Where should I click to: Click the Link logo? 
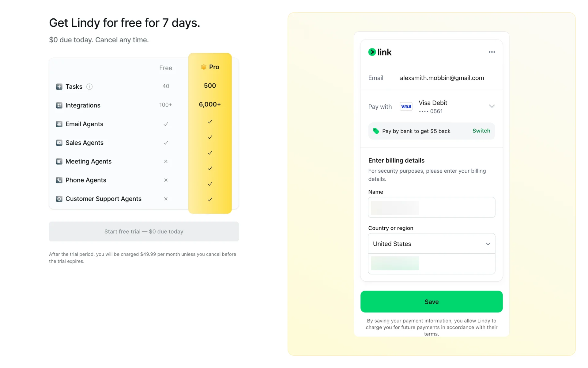pos(380,52)
